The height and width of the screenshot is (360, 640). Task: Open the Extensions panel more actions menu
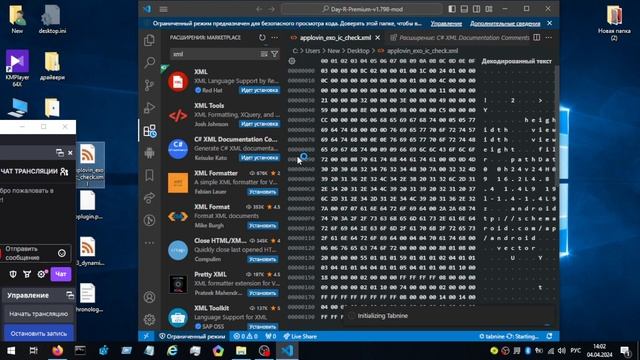[x=275, y=38]
